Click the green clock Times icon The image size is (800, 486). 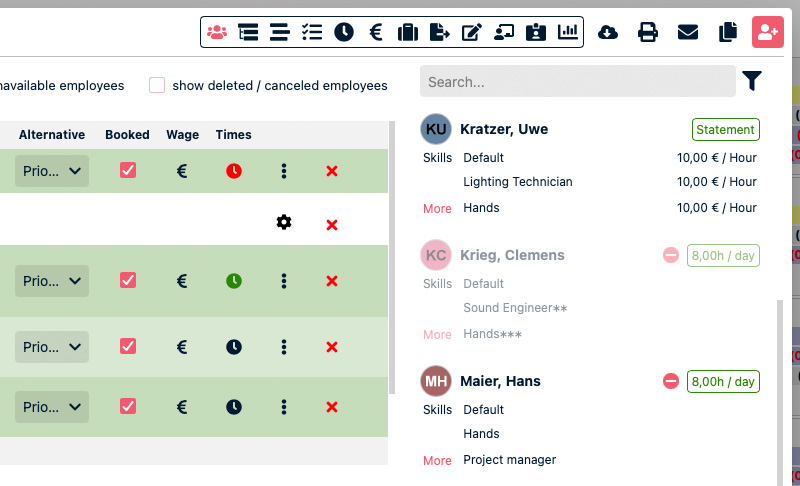pyautogui.click(x=233, y=281)
